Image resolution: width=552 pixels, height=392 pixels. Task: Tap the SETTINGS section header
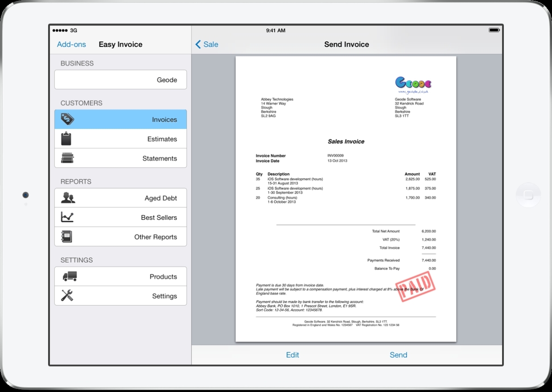point(77,260)
